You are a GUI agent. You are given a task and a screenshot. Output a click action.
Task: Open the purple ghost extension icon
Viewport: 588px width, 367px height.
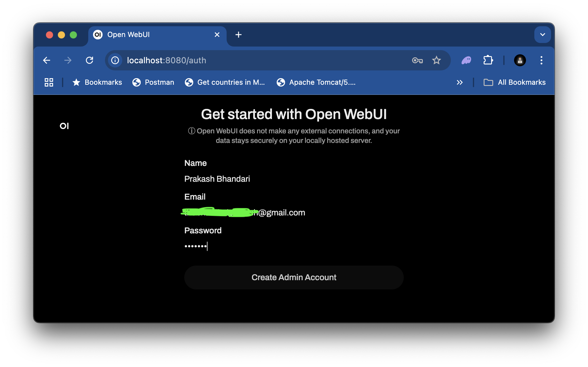tap(467, 60)
